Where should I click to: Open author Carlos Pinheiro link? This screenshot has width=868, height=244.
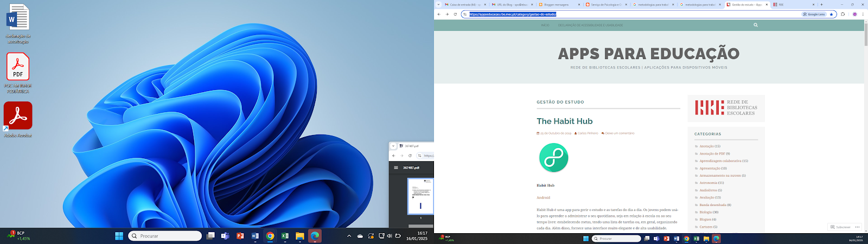tap(588, 133)
